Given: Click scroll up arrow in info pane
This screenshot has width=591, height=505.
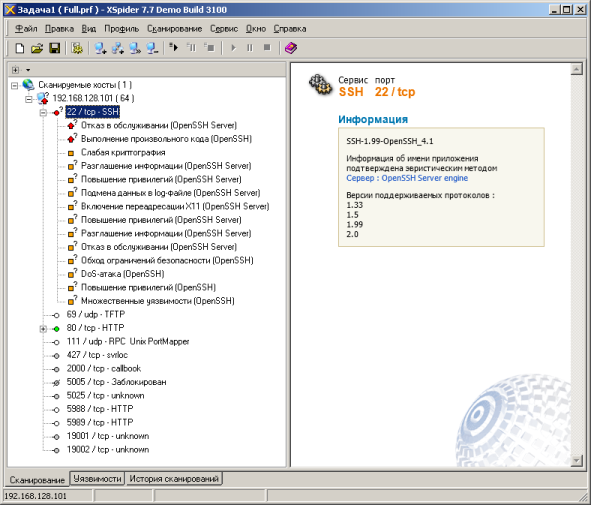Looking at the screenshot, I should tap(576, 69).
